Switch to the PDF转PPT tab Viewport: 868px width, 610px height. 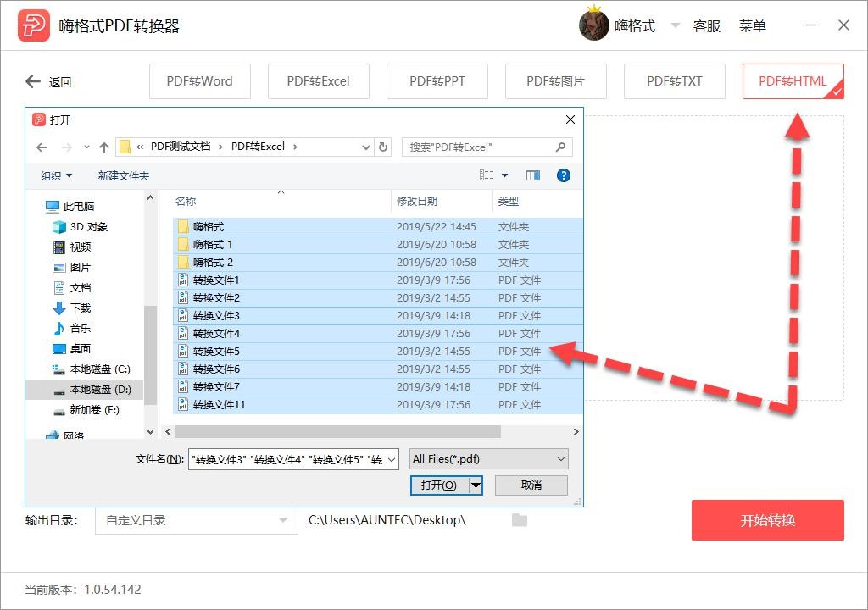coord(437,81)
